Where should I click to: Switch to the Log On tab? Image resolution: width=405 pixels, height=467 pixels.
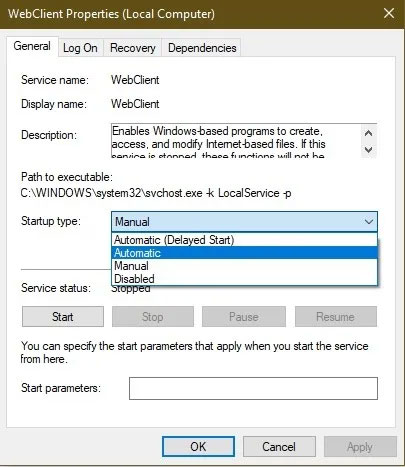pos(80,48)
